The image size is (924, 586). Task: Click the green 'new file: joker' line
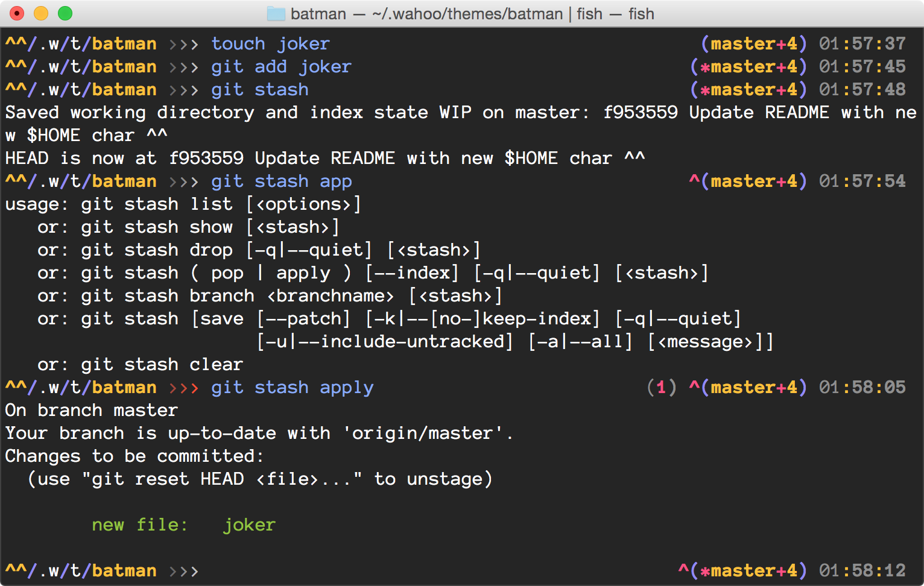(183, 525)
